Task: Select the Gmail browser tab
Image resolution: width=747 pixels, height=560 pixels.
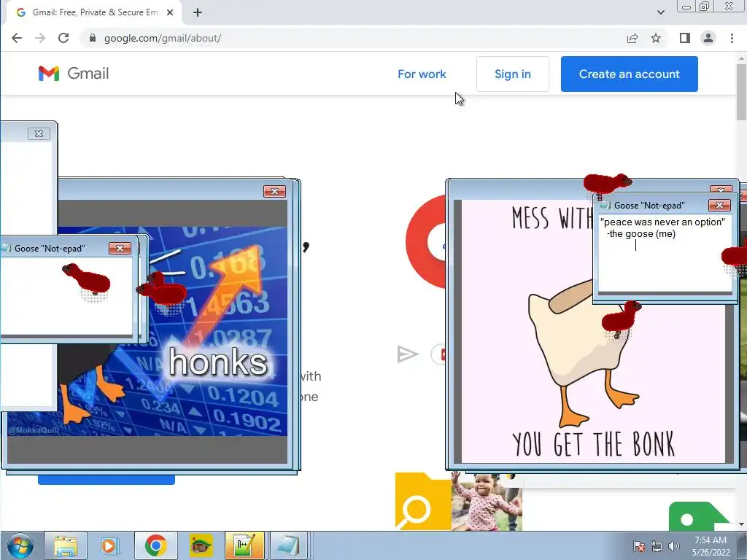Action: pyautogui.click(x=94, y=12)
